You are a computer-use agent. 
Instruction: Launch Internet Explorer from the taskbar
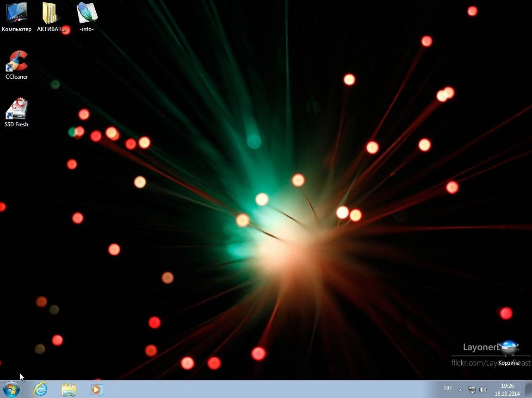40,390
